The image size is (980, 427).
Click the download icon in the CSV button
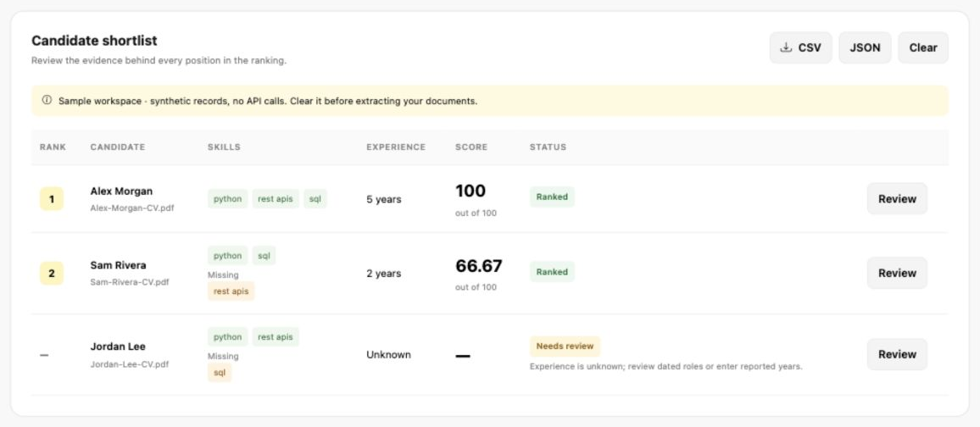coord(786,47)
